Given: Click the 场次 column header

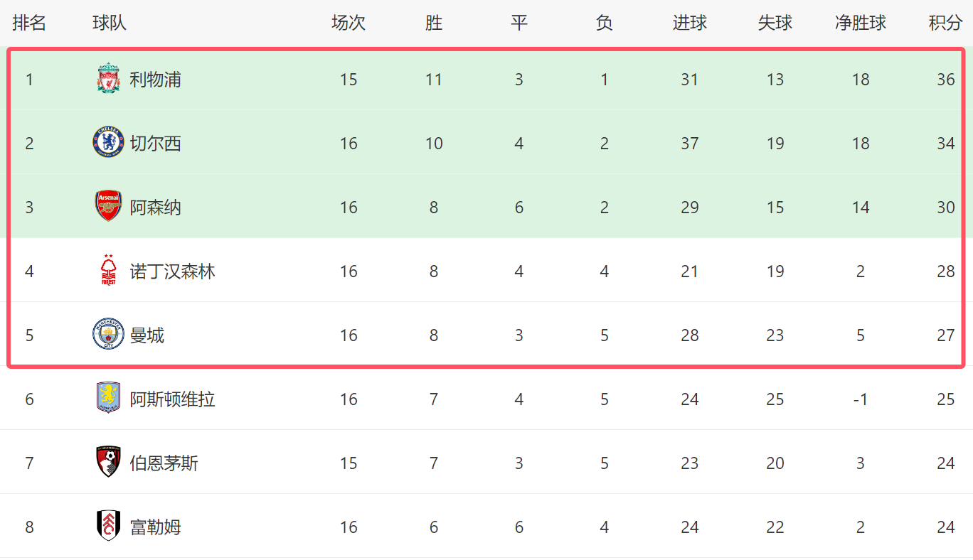Looking at the screenshot, I should pos(349,23).
